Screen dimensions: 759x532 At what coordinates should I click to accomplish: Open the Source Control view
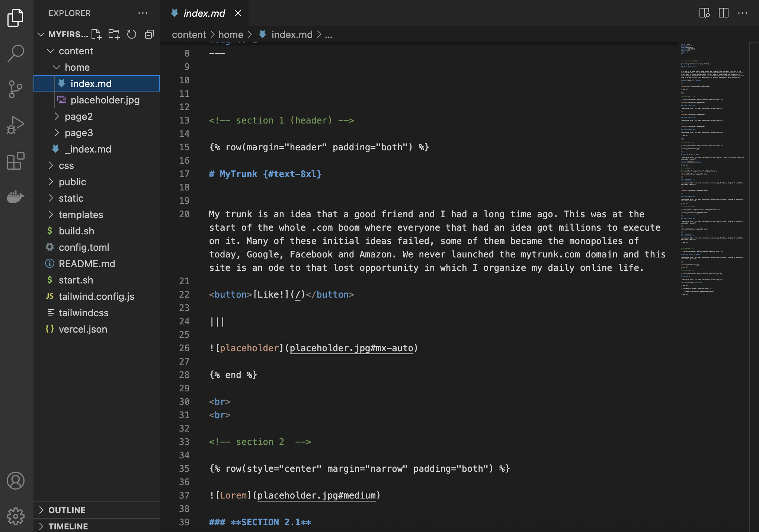coord(16,89)
